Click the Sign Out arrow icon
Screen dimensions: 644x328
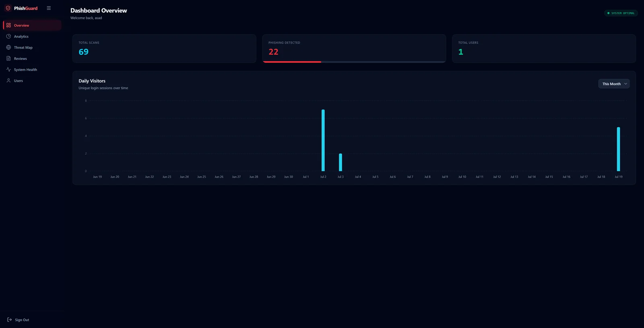pyautogui.click(x=10, y=320)
